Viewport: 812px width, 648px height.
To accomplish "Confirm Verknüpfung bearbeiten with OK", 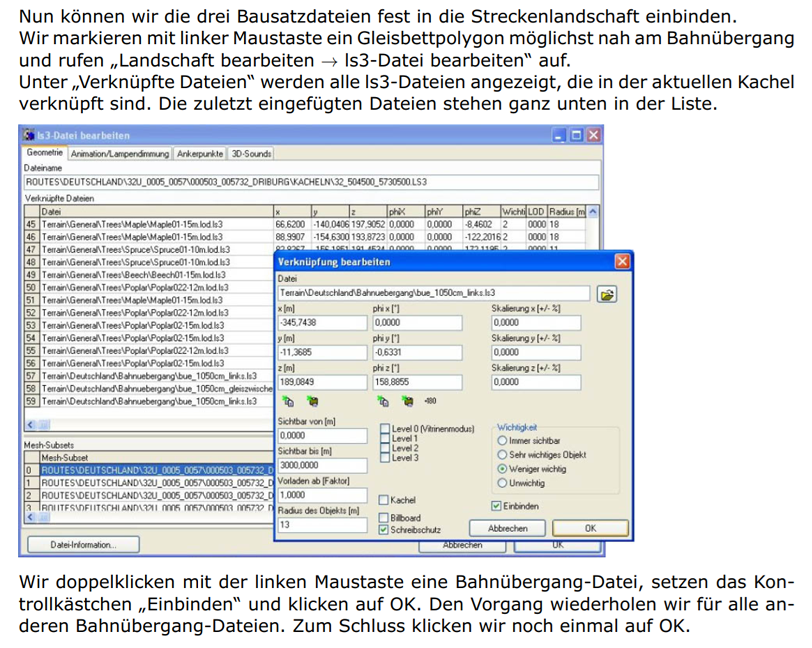I will tap(590, 528).
